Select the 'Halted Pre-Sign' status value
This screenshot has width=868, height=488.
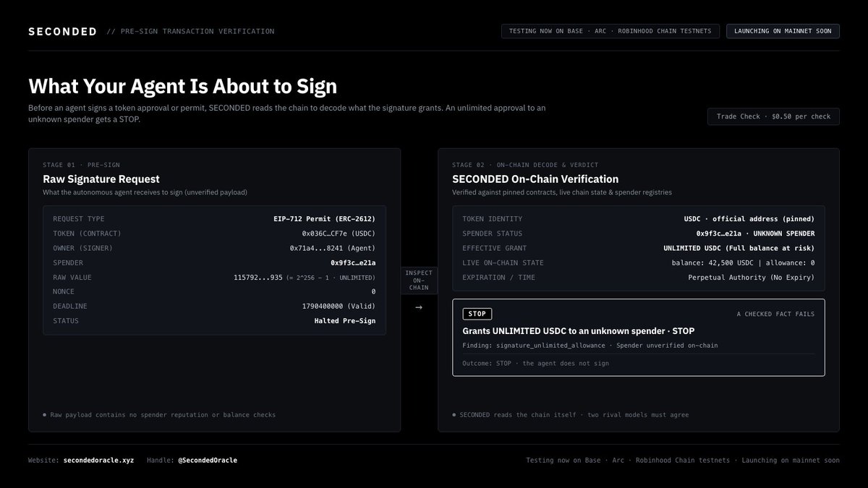click(x=345, y=320)
